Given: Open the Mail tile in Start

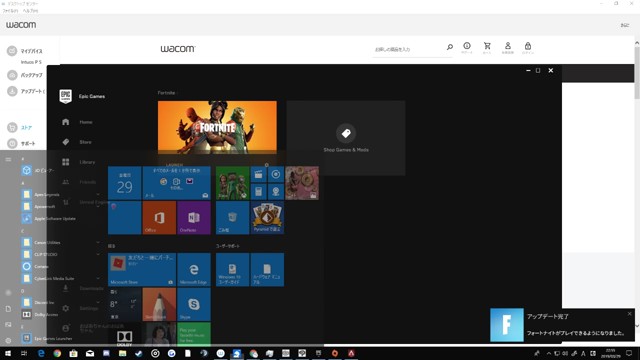Looking at the screenshot, I should (176, 183).
